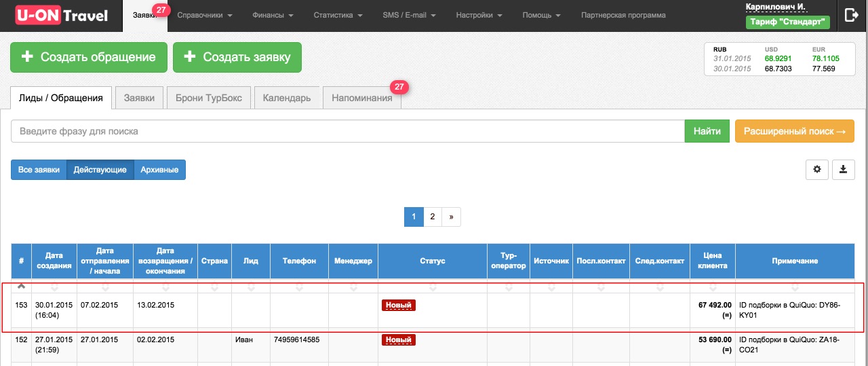Click row number 153
Screen dimensions: 868x366
click(21, 306)
